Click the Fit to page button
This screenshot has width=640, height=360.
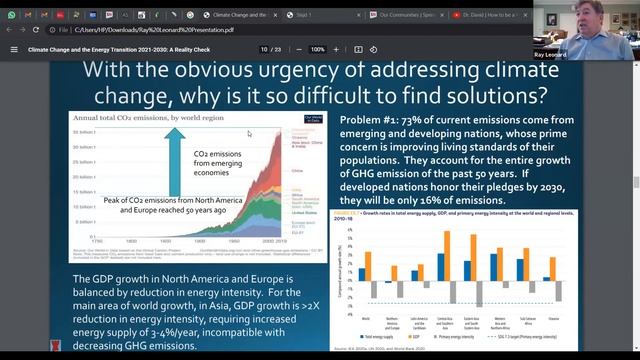pyautogui.click(x=358, y=49)
